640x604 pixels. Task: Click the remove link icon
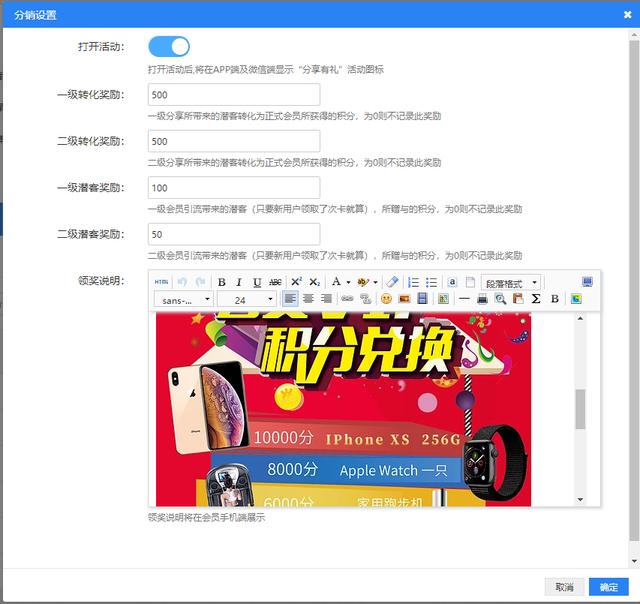tap(365, 299)
